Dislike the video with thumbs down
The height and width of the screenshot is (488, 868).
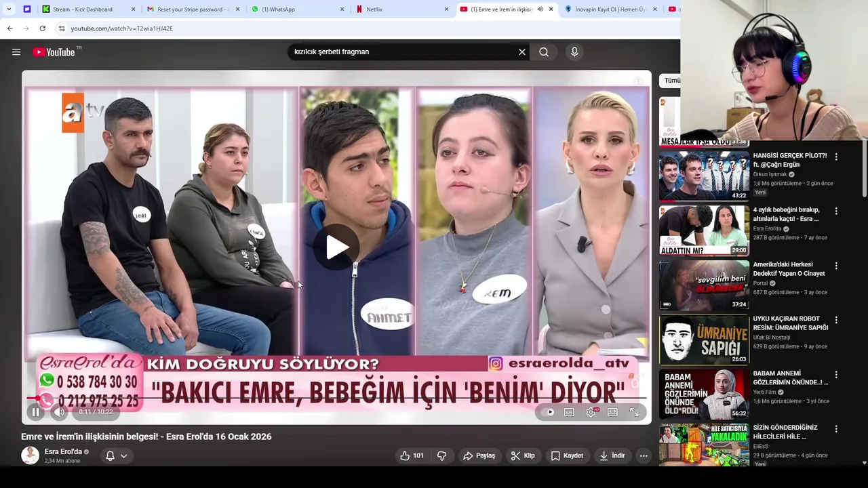point(441,456)
